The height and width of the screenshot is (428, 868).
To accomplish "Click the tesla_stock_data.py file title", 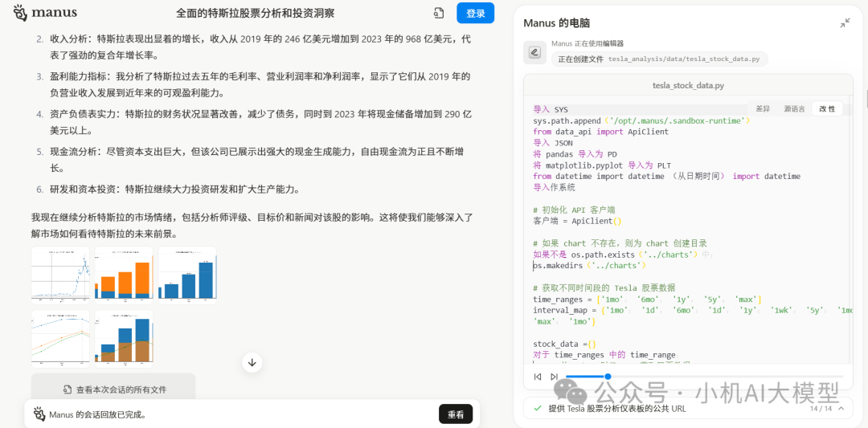I will pos(689,86).
